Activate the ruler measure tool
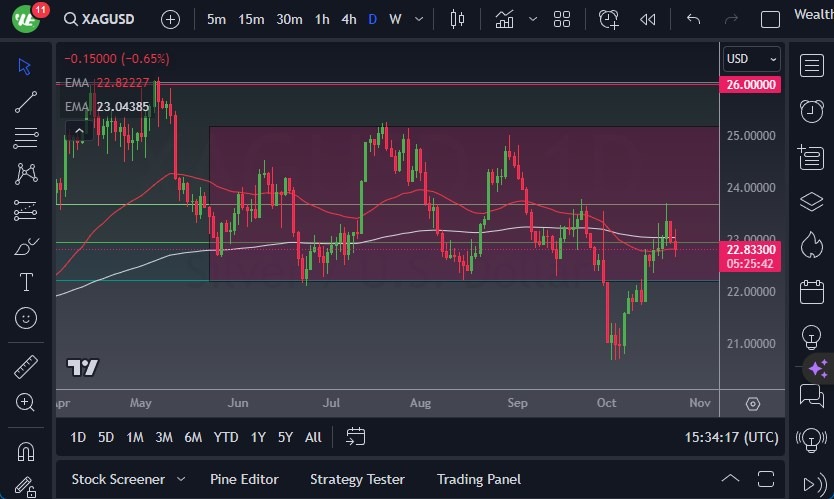 tap(26, 366)
